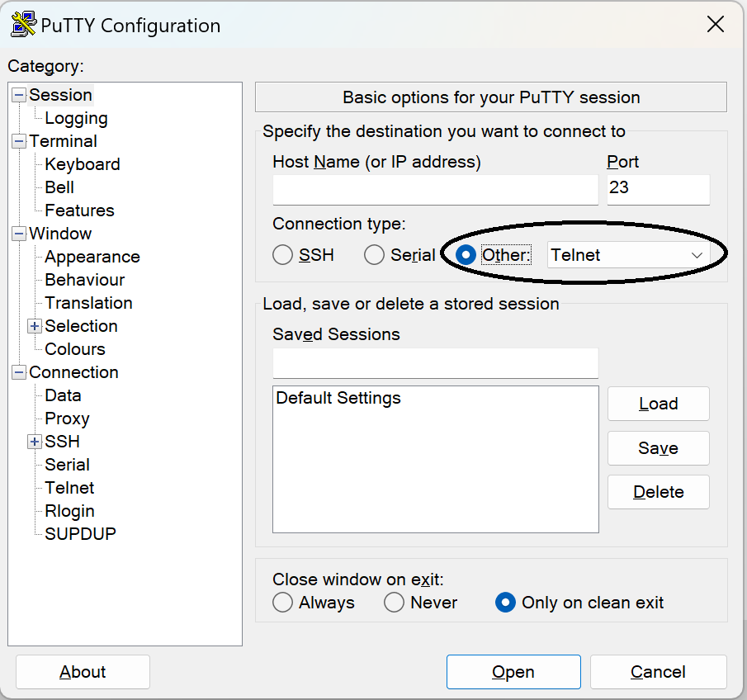Viewport: 747px width, 700px height.
Task: Open the Features category
Action: click(79, 210)
